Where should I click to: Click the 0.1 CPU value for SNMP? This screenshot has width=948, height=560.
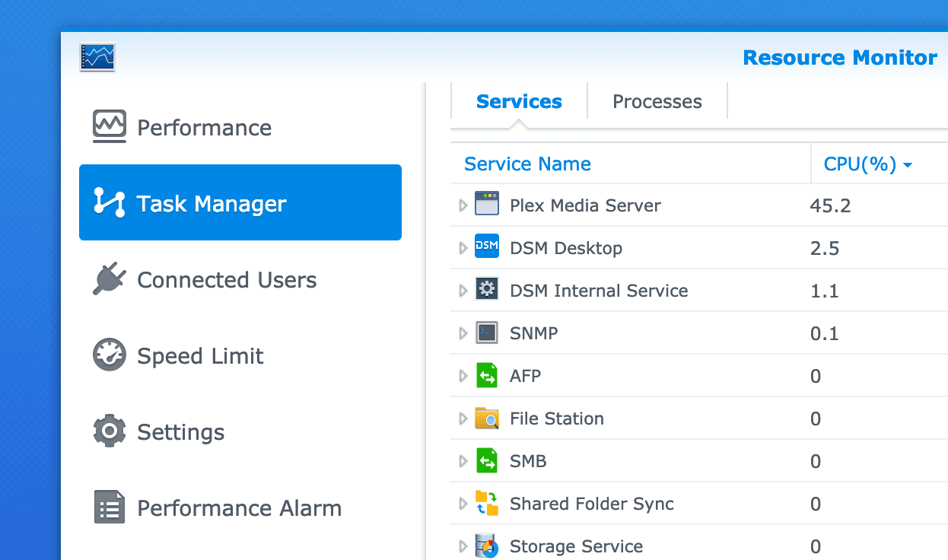tap(825, 333)
